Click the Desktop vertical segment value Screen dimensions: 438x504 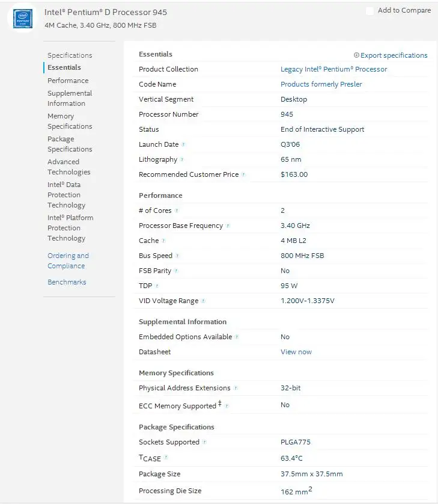pos(294,99)
